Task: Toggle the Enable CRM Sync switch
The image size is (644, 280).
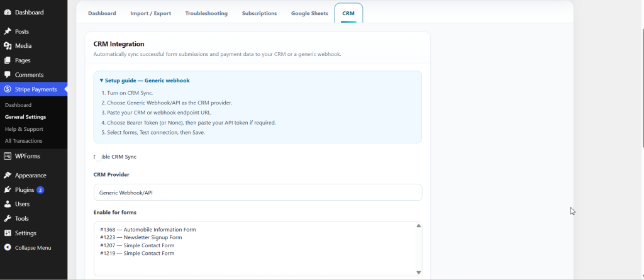Action: point(98,157)
